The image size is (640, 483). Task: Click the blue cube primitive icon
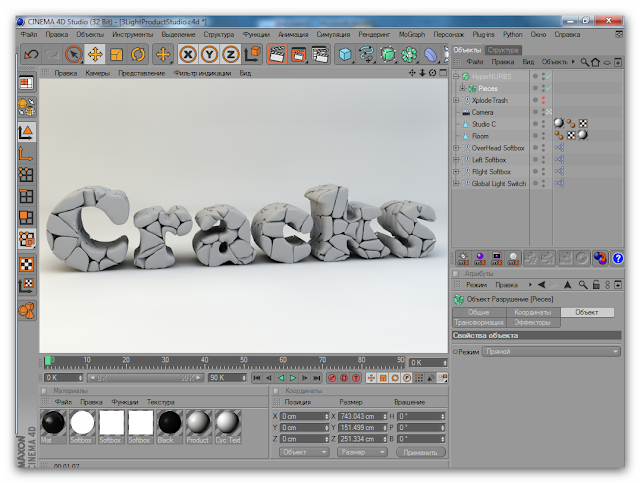345,54
